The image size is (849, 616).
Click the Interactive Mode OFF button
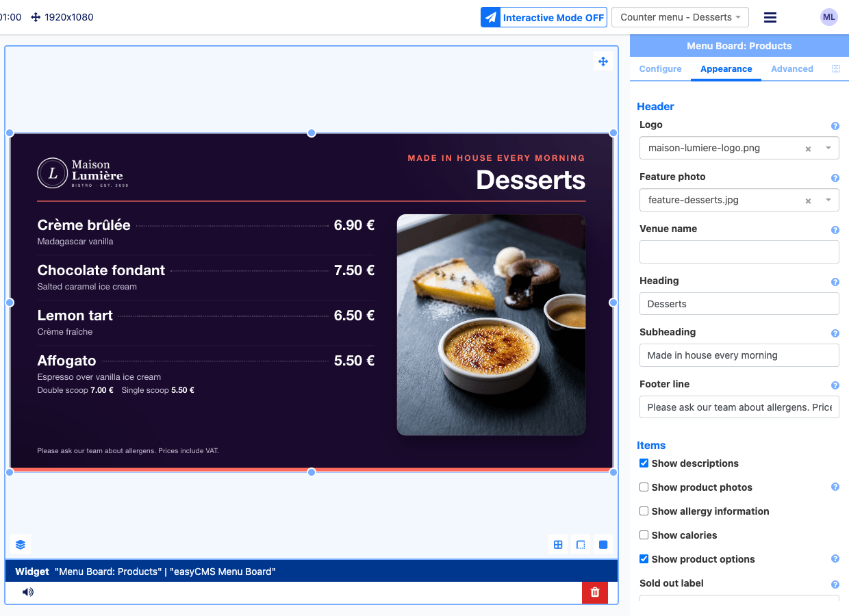coord(544,17)
